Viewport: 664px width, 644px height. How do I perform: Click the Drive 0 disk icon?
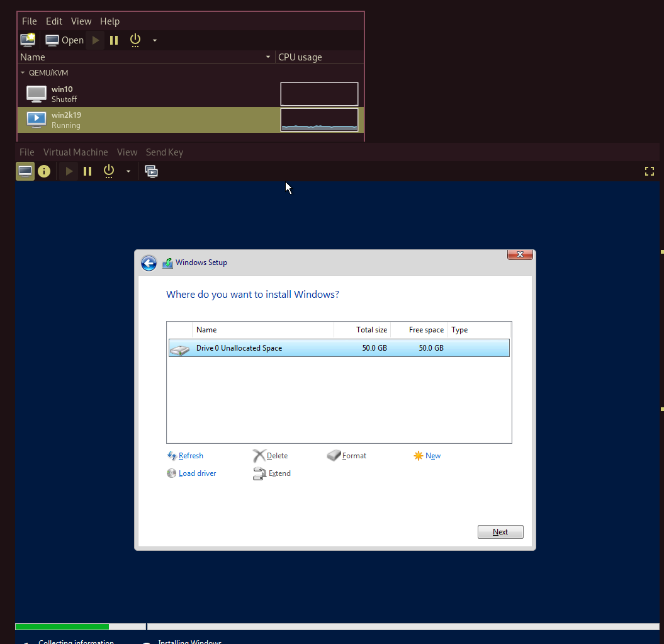pyautogui.click(x=180, y=349)
